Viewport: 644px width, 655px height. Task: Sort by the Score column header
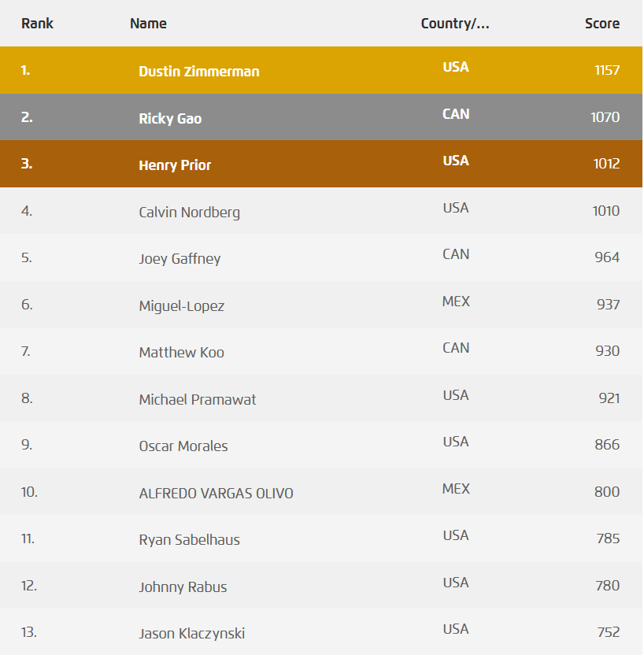tap(602, 23)
